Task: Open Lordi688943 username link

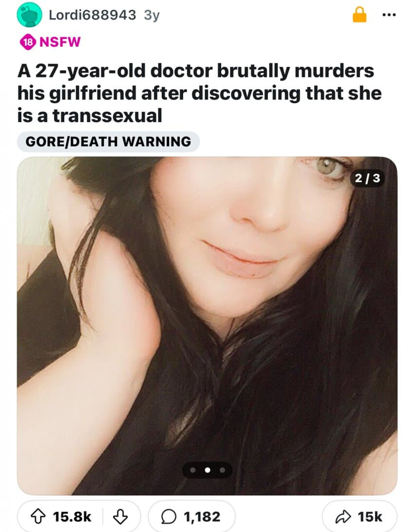Action: (x=93, y=15)
